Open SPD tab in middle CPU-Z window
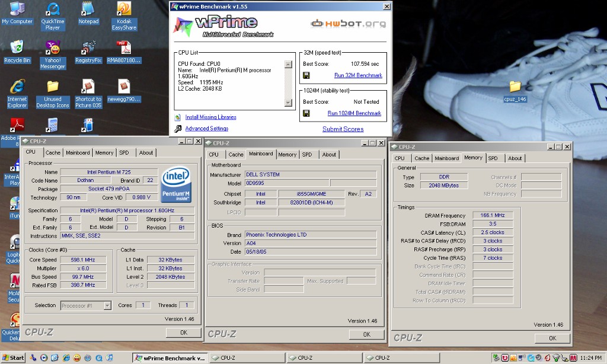The image size is (607, 364). tap(307, 155)
